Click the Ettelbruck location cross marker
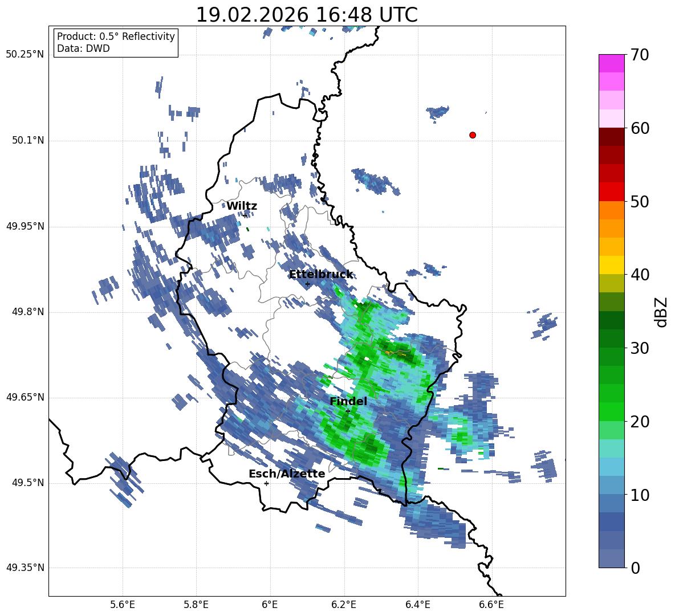Image resolution: width=675 pixels, height=616 pixels. tap(307, 284)
